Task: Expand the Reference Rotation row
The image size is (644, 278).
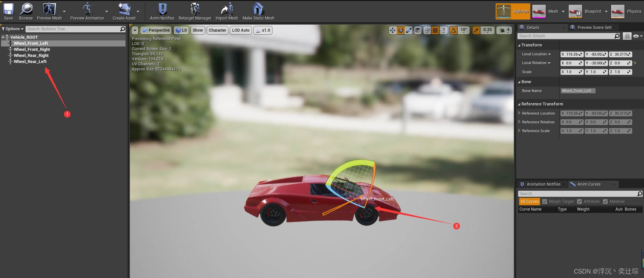Action: coord(520,122)
